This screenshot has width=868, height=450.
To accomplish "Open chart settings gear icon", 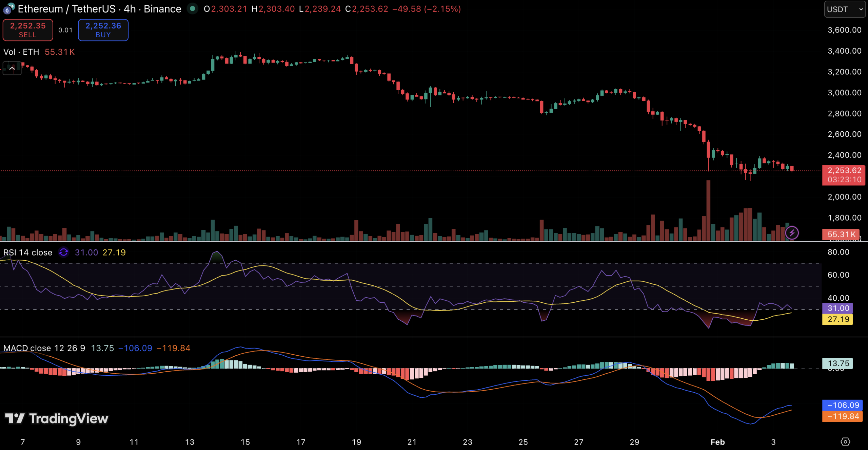I will [845, 442].
